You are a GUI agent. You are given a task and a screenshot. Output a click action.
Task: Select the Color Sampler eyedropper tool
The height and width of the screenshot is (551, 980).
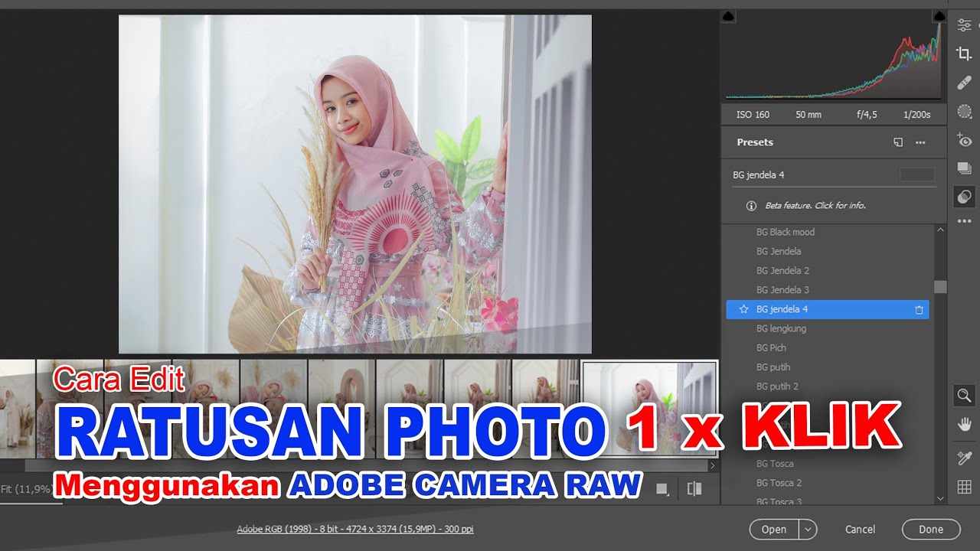964,458
